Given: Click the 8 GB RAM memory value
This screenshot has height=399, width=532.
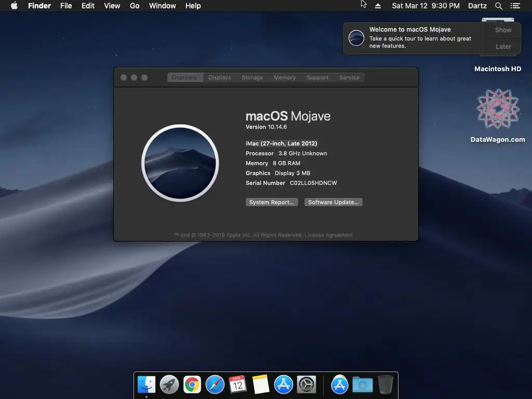Looking at the screenshot, I should (286, 163).
